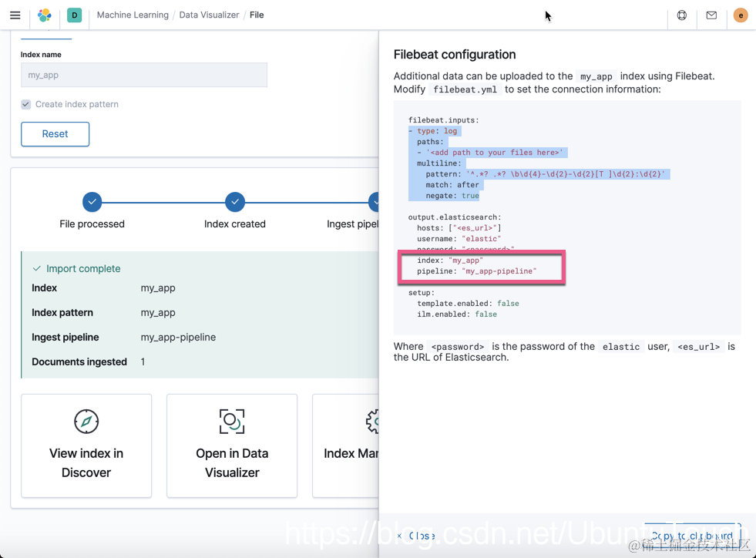Click the multiline pattern regex line

click(546, 174)
